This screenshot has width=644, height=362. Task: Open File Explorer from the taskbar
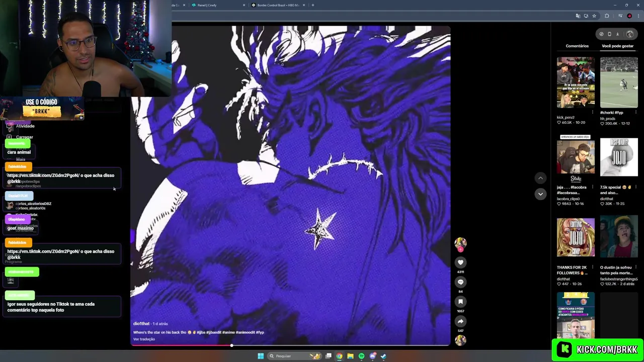click(351, 356)
